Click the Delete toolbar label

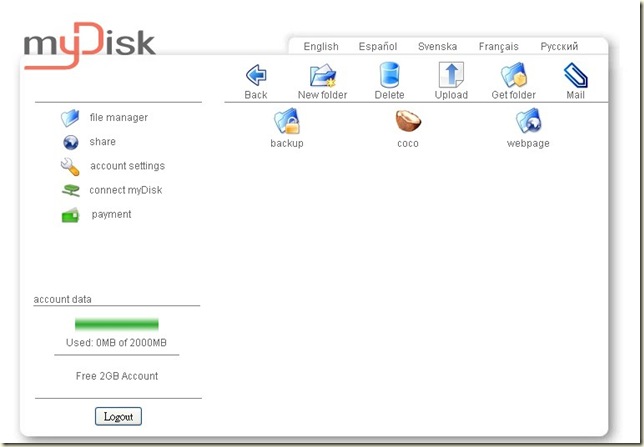(x=389, y=95)
